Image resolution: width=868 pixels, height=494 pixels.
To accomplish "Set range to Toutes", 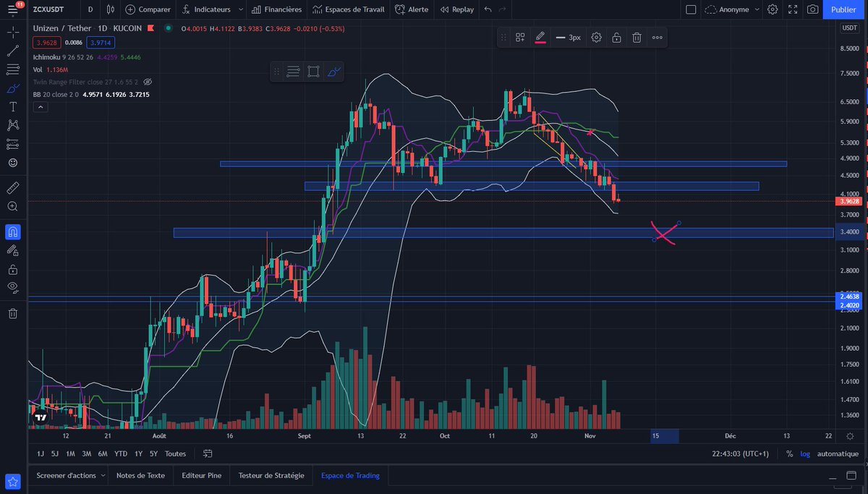I will 176,454.
